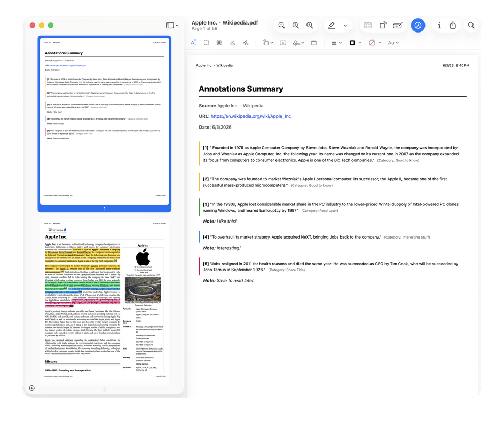504x427 pixels.
Task: Click the annotation [3] Wintel duopoly text
Action: tap(331, 207)
